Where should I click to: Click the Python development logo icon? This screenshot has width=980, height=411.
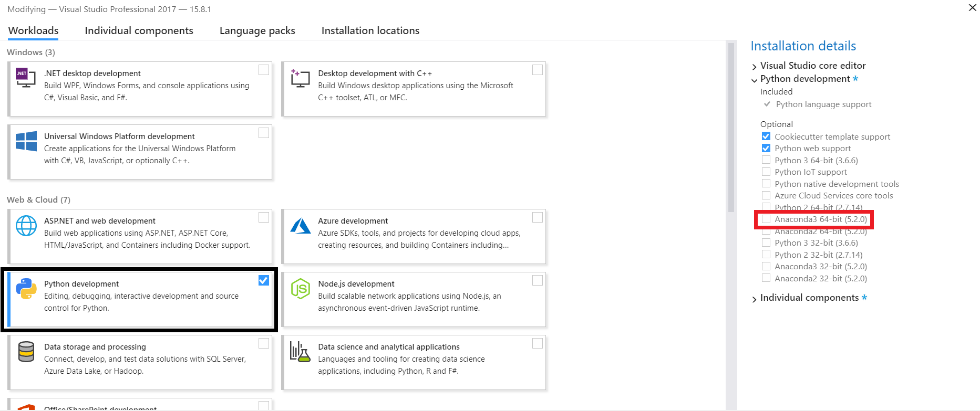[x=26, y=289]
